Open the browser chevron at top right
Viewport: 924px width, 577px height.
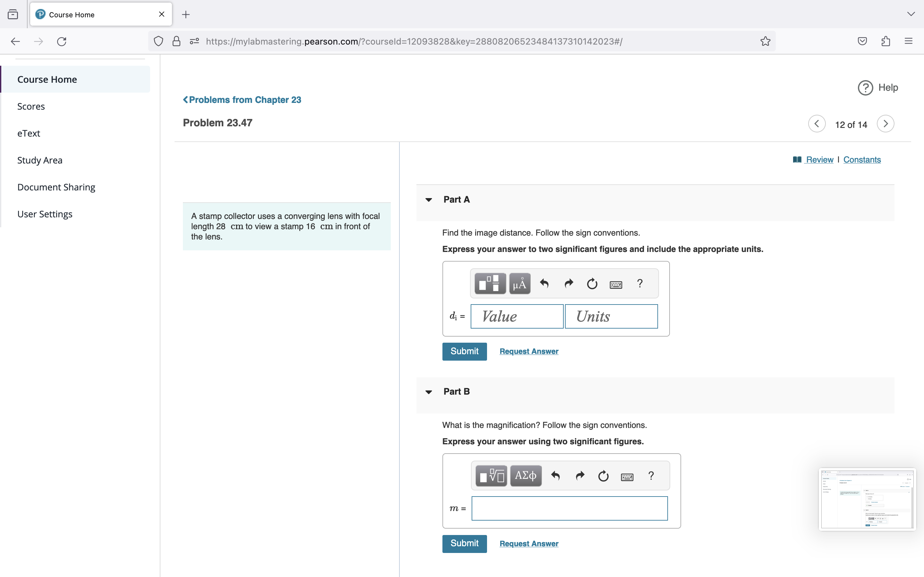(911, 14)
